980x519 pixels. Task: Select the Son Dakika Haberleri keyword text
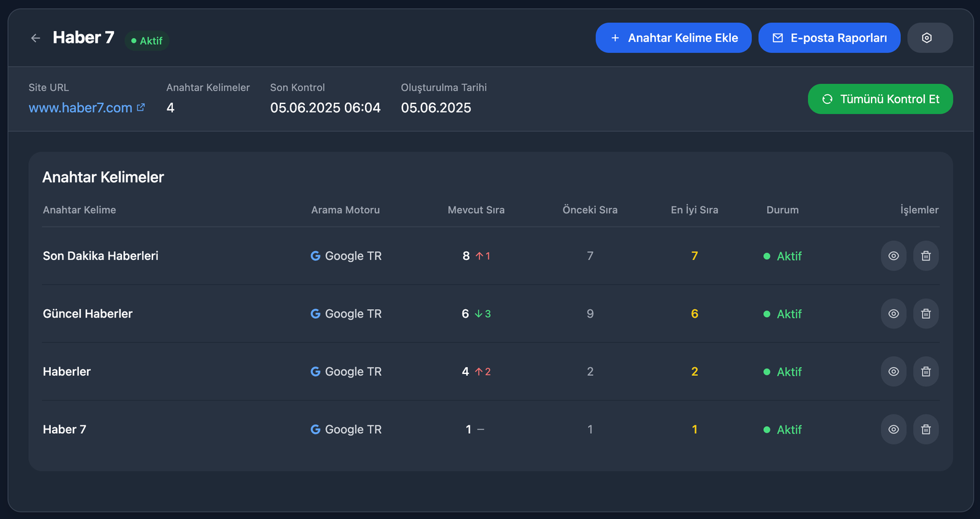click(100, 256)
